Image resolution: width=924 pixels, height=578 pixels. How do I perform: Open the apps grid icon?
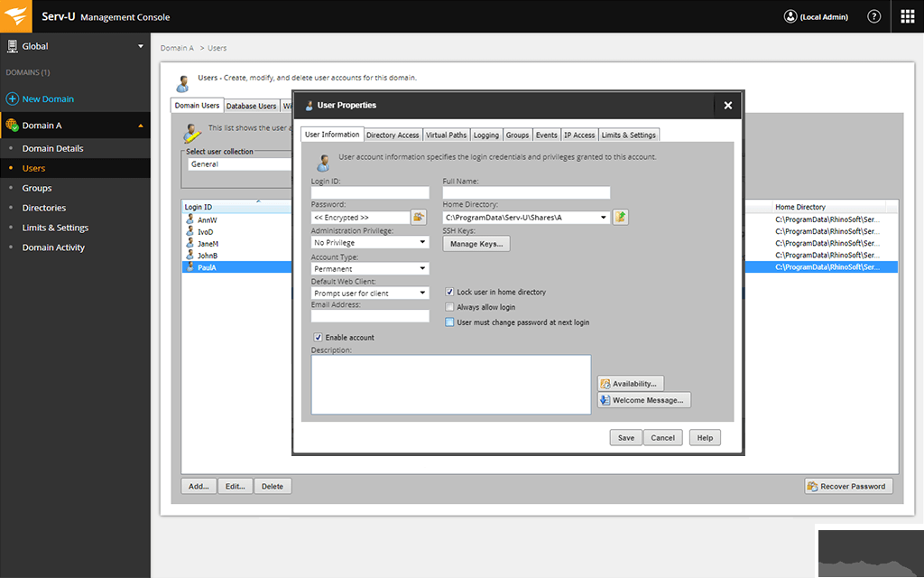pyautogui.click(x=908, y=16)
